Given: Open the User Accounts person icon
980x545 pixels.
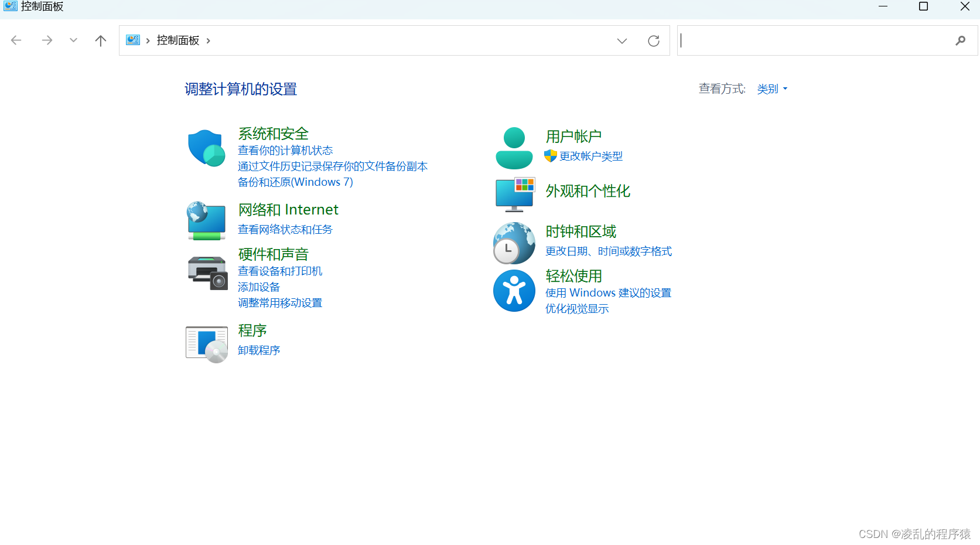Looking at the screenshot, I should (x=514, y=148).
